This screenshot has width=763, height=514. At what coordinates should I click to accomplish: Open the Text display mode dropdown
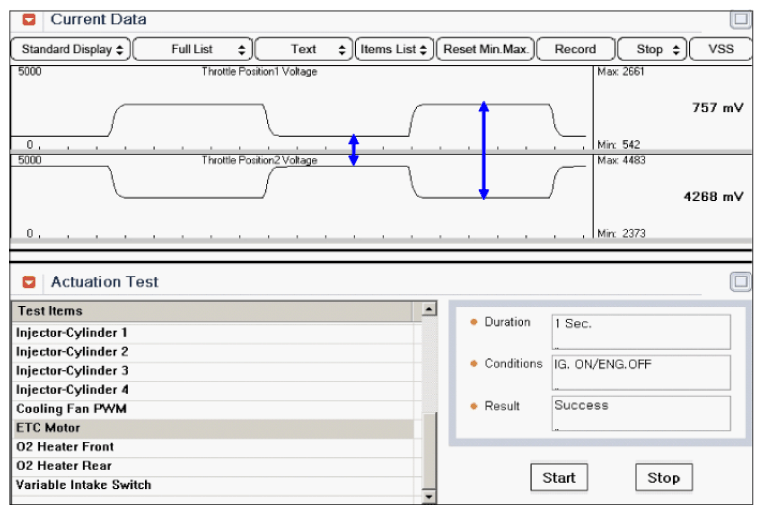(x=304, y=49)
